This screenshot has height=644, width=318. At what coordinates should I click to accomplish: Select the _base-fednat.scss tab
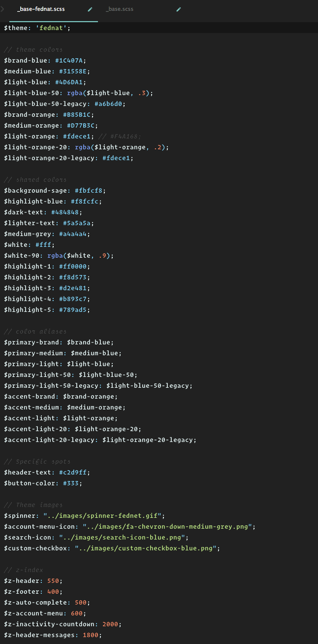click(41, 9)
